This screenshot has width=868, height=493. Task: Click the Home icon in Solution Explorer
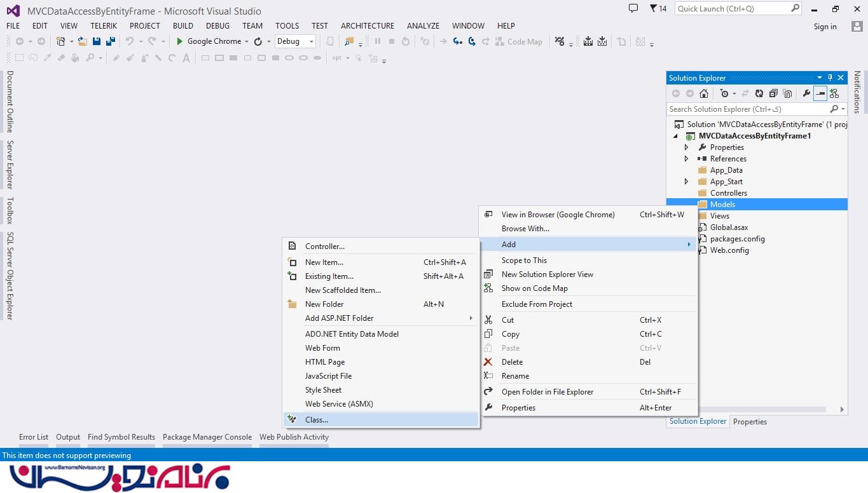(704, 93)
